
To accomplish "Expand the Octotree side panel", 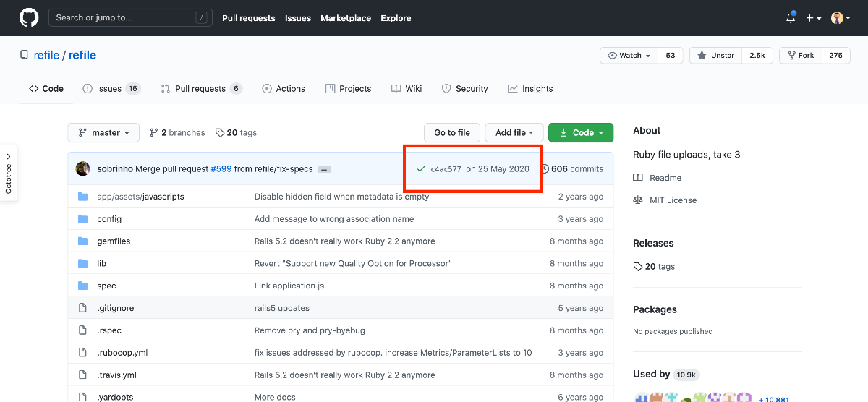I will [8, 173].
